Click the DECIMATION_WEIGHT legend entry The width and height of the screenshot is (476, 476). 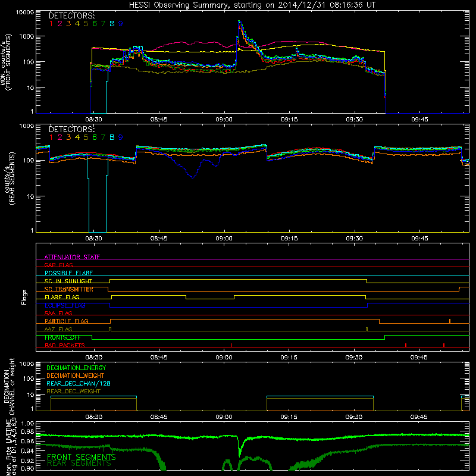coord(76,376)
